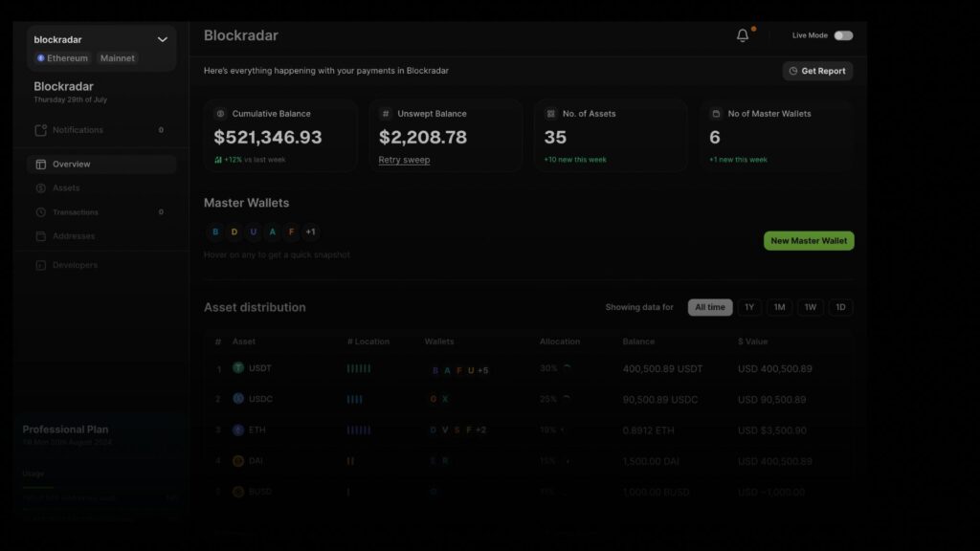The image size is (980, 551).
Task: Expand +5 more wallets in USDT row
Action: (482, 370)
